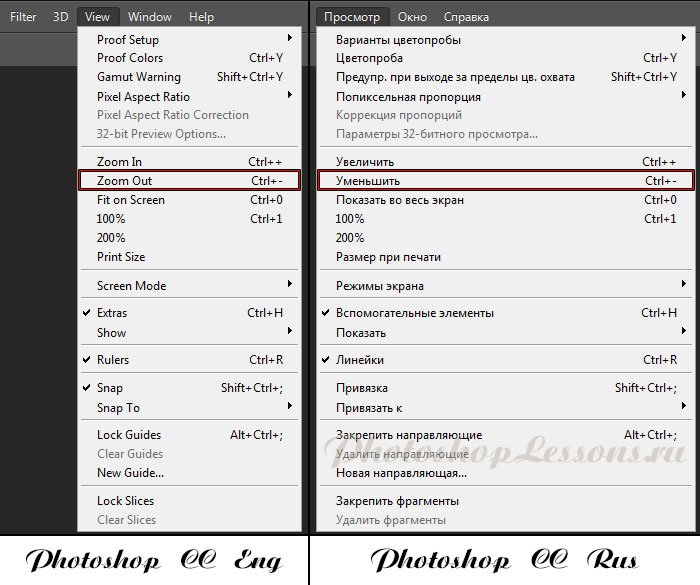Toggle Rulers checked item
This screenshot has height=585, width=700.
coord(189,359)
